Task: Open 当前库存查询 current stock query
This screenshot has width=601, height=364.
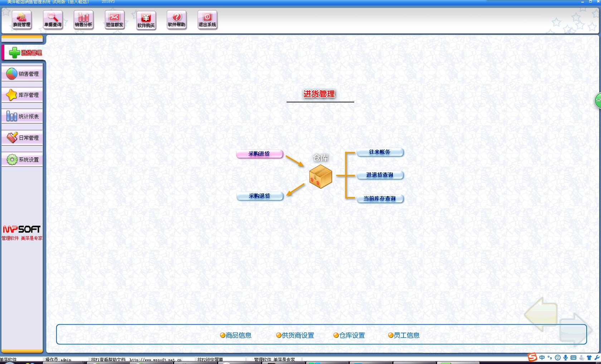Action: [x=380, y=199]
